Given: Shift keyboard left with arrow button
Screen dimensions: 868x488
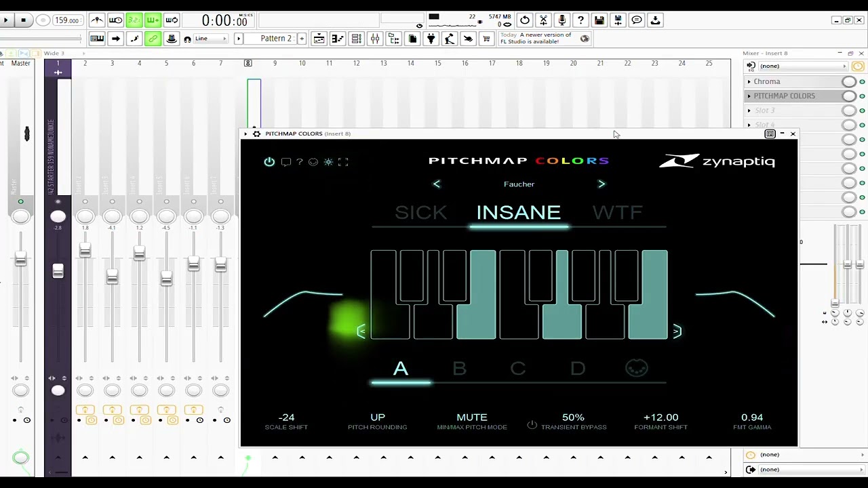Looking at the screenshot, I should pyautogui.click(x=361, y=331).
